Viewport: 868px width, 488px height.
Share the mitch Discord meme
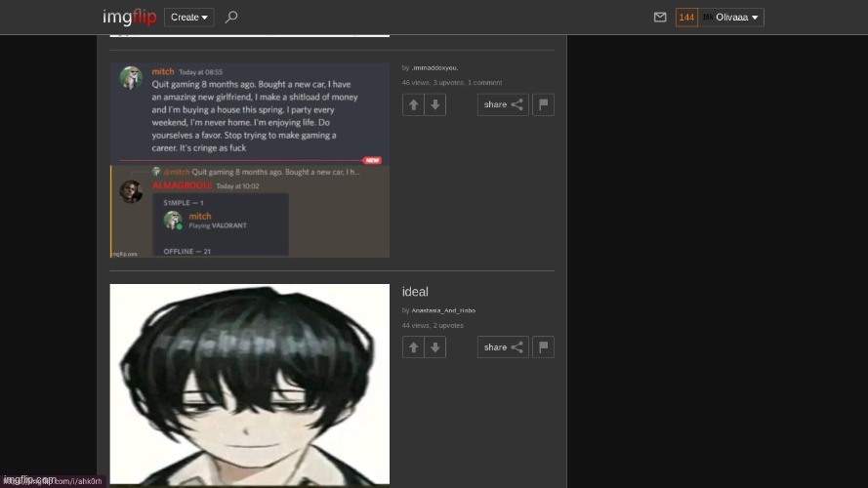(x=503, y=104)
